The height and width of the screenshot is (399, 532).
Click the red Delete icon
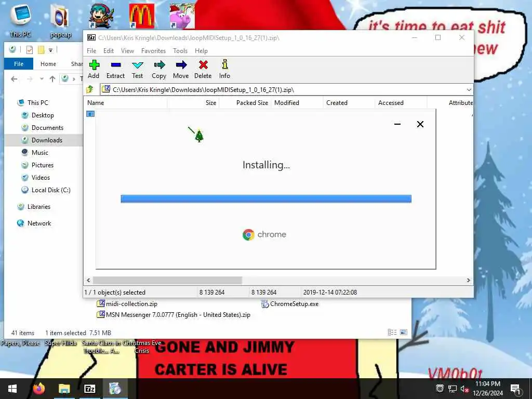click(203, 69)
